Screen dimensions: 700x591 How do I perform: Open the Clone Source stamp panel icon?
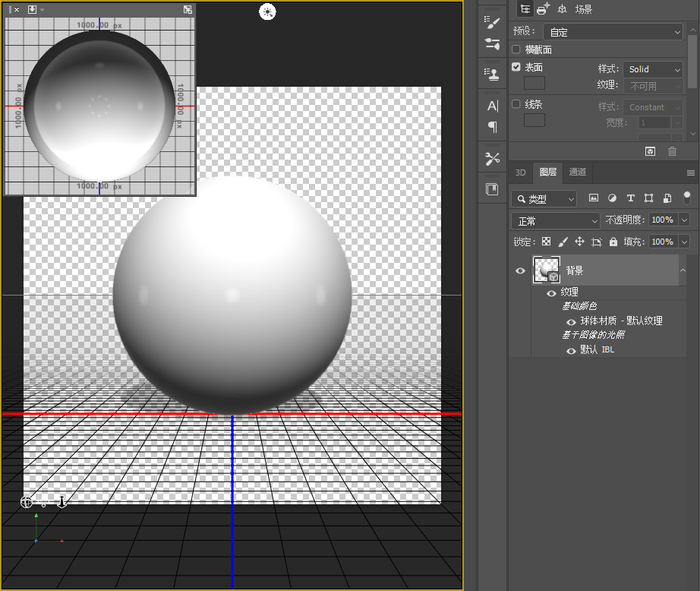(492, 74)
